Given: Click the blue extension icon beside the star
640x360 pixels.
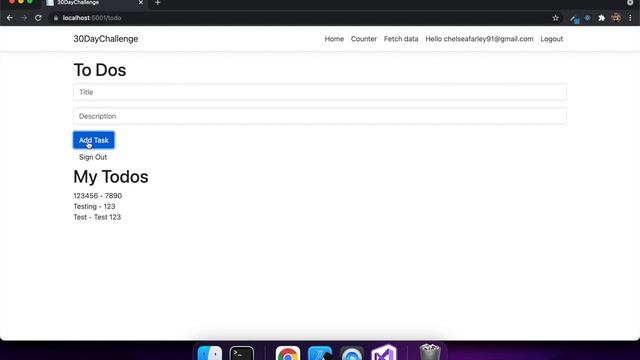Looking at the screenshot, I should [x=575, y=19].
